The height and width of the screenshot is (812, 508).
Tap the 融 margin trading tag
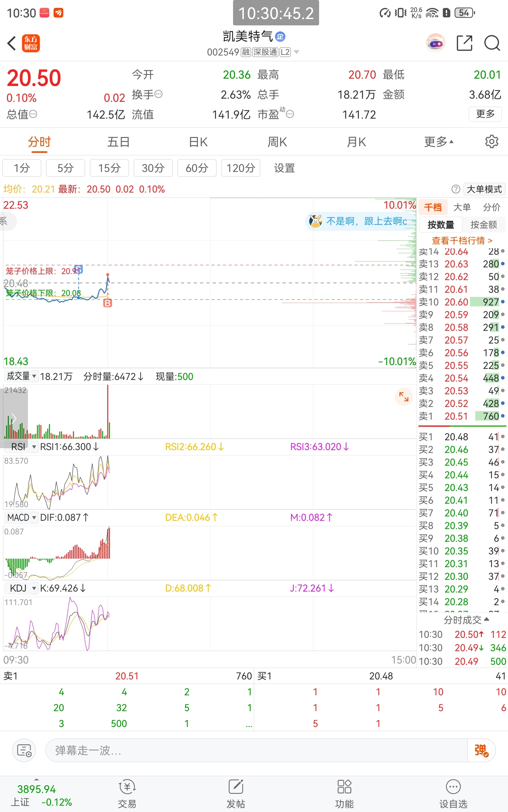pyautogui.click(x=246, y=52)
